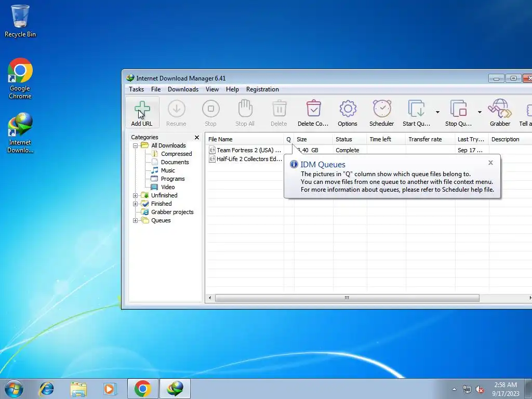Select the Programs category

click(172, 179)
